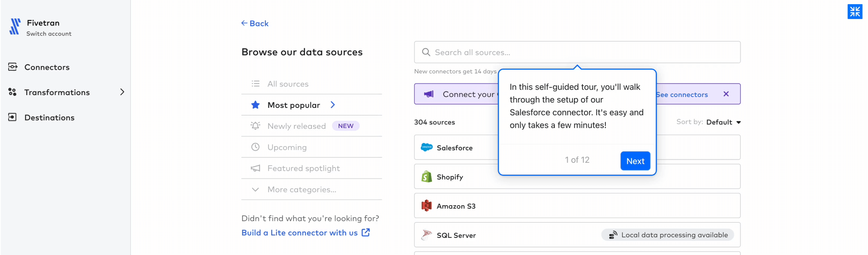Expand the Transformations submenu chevron
The image size is (868, 255).
click(x=122, y=92)
